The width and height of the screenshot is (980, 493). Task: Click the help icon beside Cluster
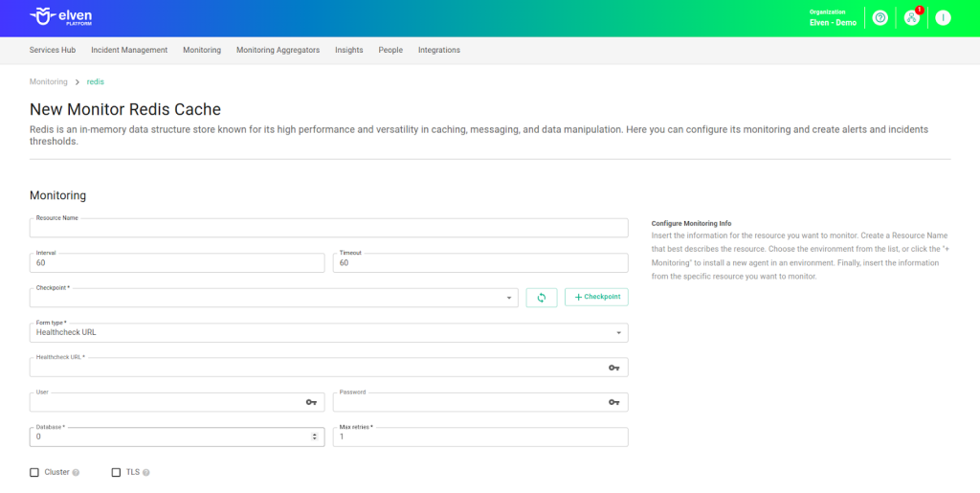coord(76,472)
